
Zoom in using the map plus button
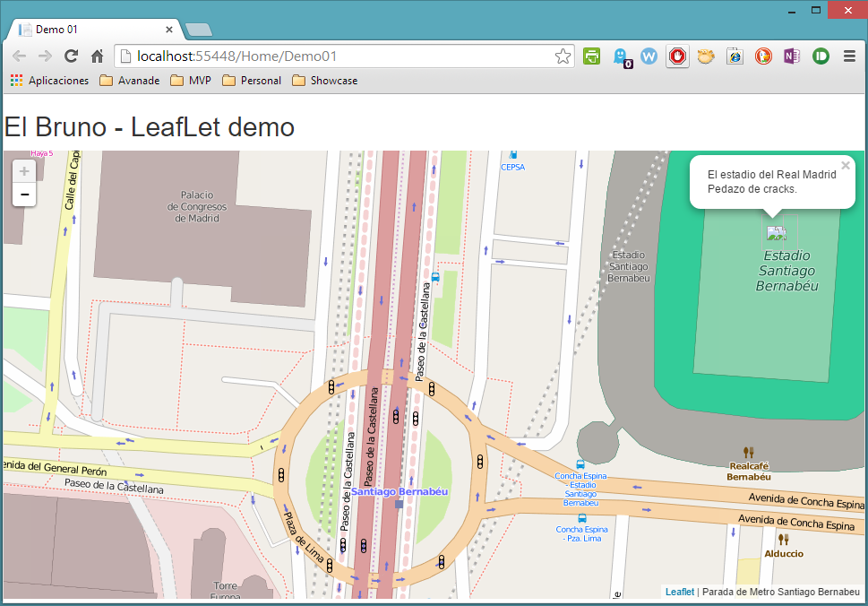point(24,172)
